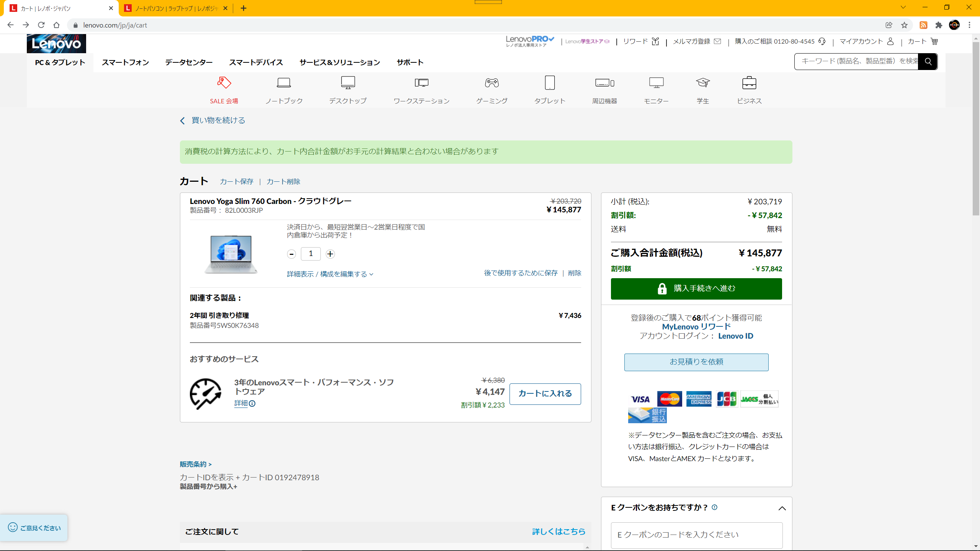This screenshot has width=980, height=551.
Task: Open a new browser tab
Action: (243, 8)
